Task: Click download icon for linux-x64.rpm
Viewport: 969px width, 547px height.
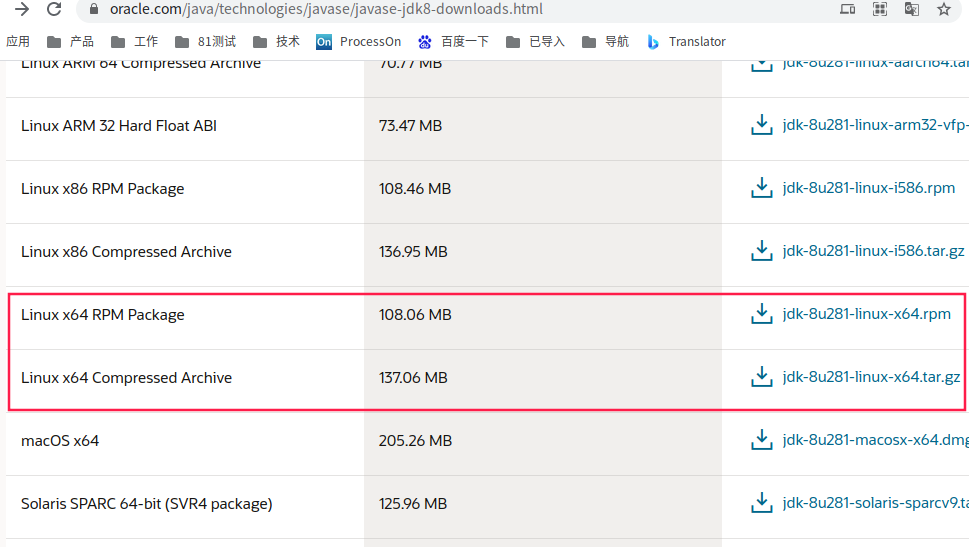Action: [761, 314]
